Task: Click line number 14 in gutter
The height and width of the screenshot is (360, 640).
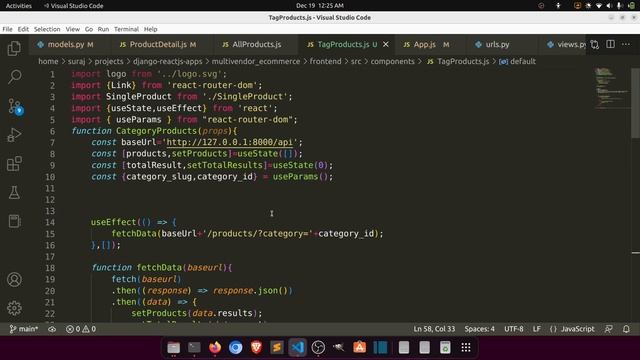Action: [x=50, y=222]
